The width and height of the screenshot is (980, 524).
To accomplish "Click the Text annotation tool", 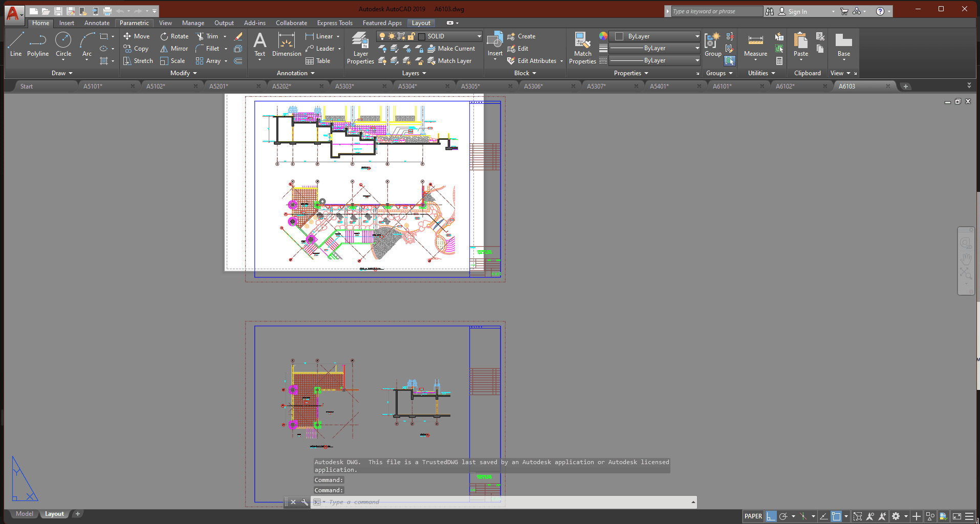I will pos(260,44).
